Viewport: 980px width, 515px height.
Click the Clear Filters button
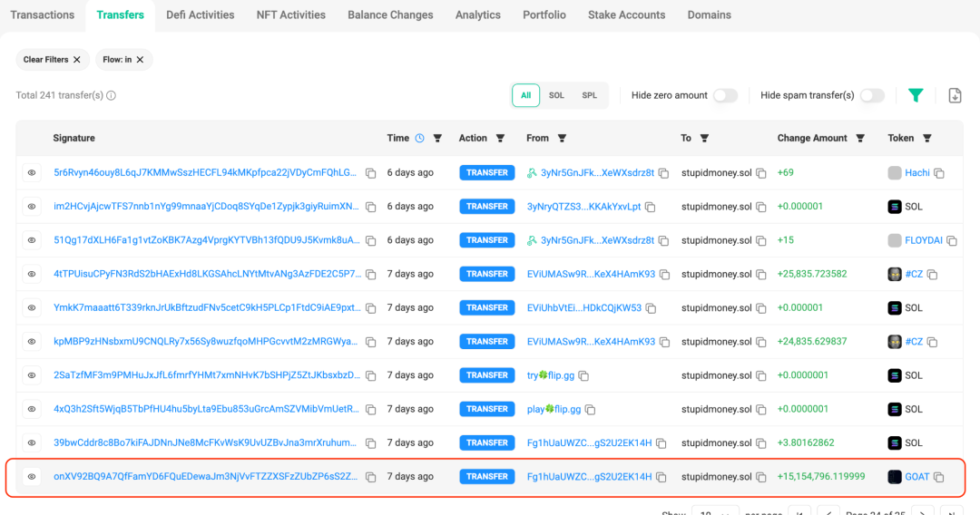point(53,60)
